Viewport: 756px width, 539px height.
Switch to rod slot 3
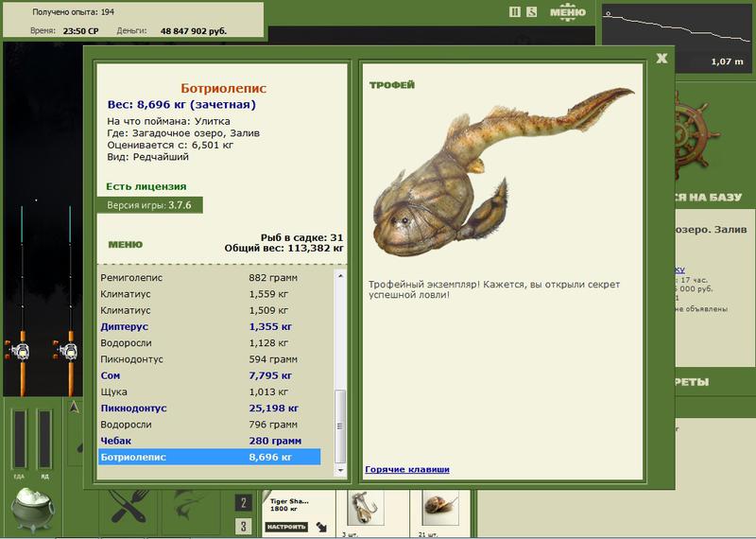pyautogui.click(x=244, y=526)
